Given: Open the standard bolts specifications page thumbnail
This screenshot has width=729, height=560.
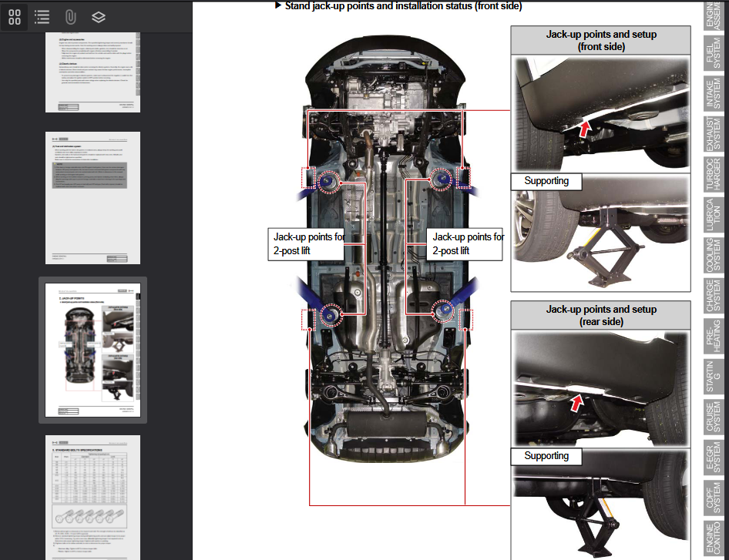Looking at the screenshot, I should point(92,498).
